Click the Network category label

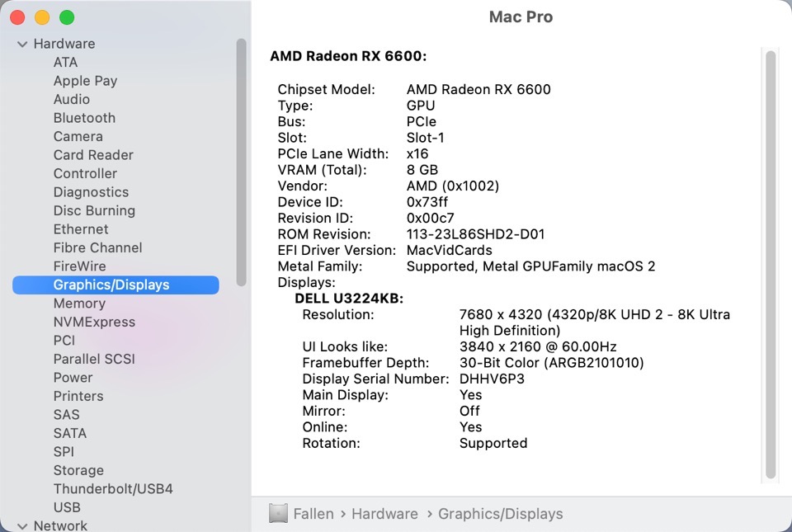click(x=60, y=526)
